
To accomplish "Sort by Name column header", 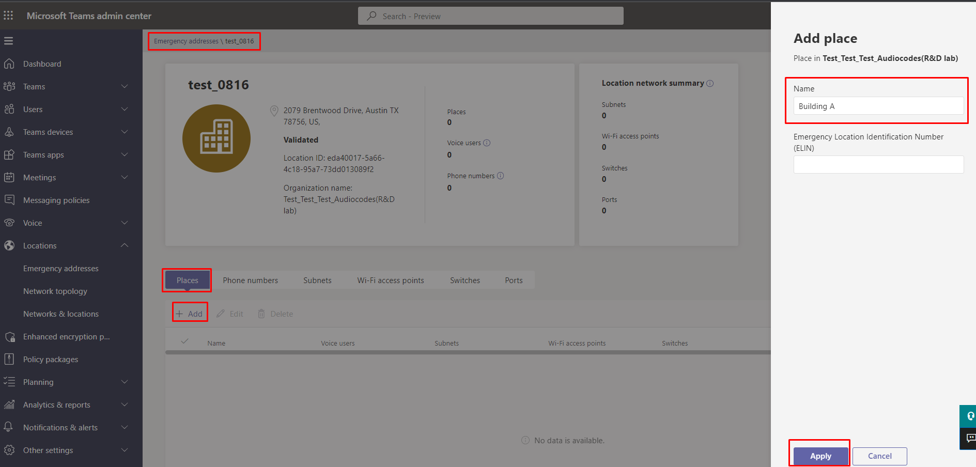I will pyautogui.click(x=216, y=343).
